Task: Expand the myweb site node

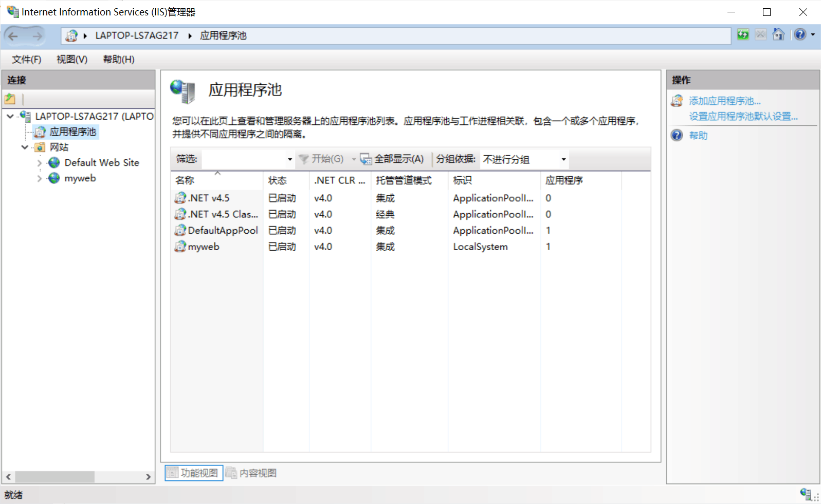Action: point(39,178)
